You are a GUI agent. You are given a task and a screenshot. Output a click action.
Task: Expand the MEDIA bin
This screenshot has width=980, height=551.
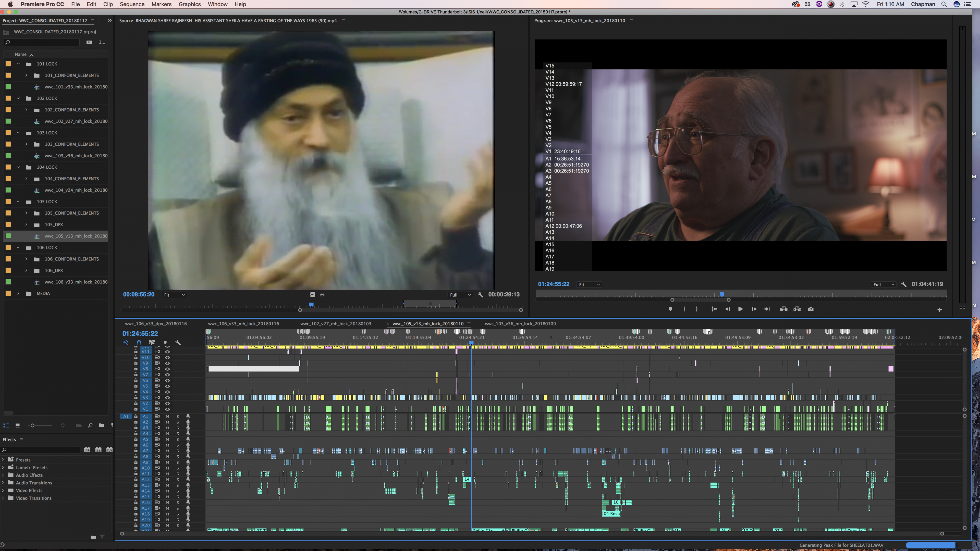click(x=18, y=294)
